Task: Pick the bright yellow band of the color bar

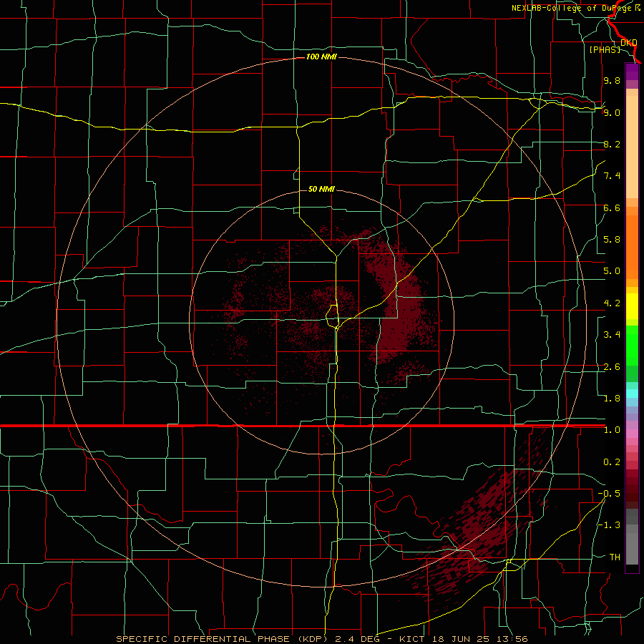Action: 632,306
